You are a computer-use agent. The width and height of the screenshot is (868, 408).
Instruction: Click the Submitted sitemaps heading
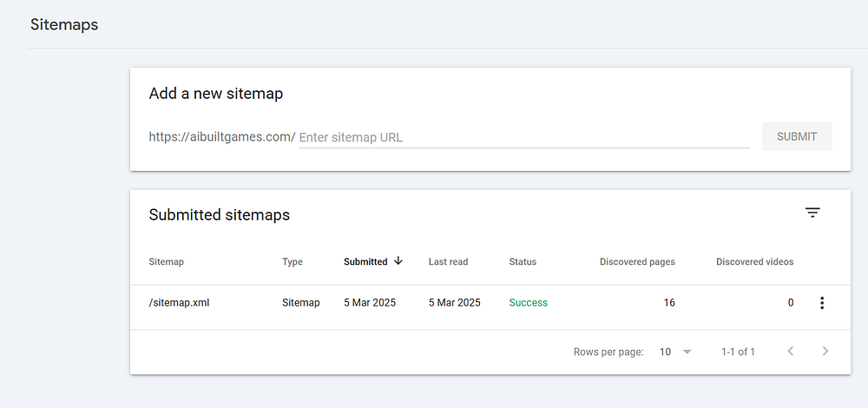[220, 214]
